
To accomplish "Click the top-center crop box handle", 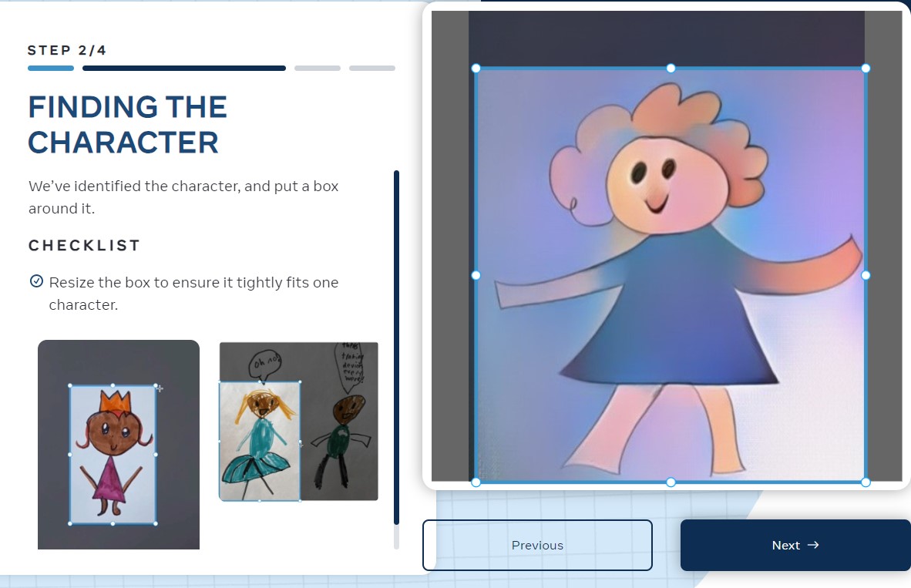I will point(671,69).
